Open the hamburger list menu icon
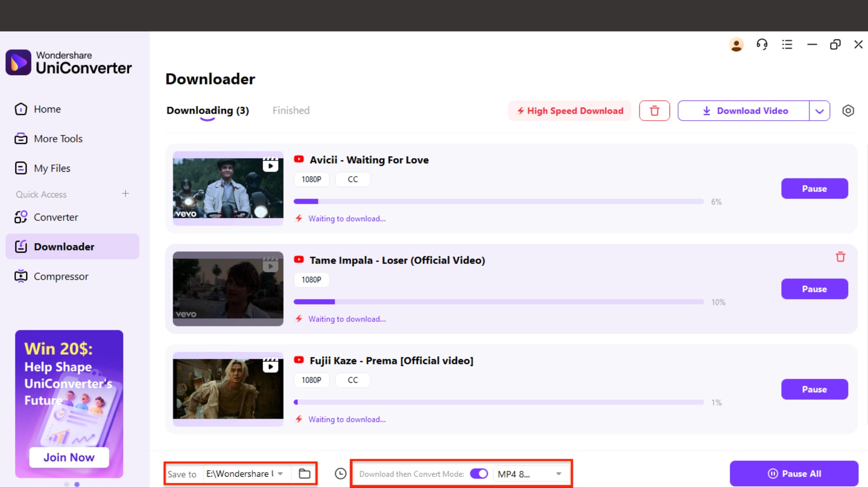Screen dimensions: 868x488 click(787, 44)
